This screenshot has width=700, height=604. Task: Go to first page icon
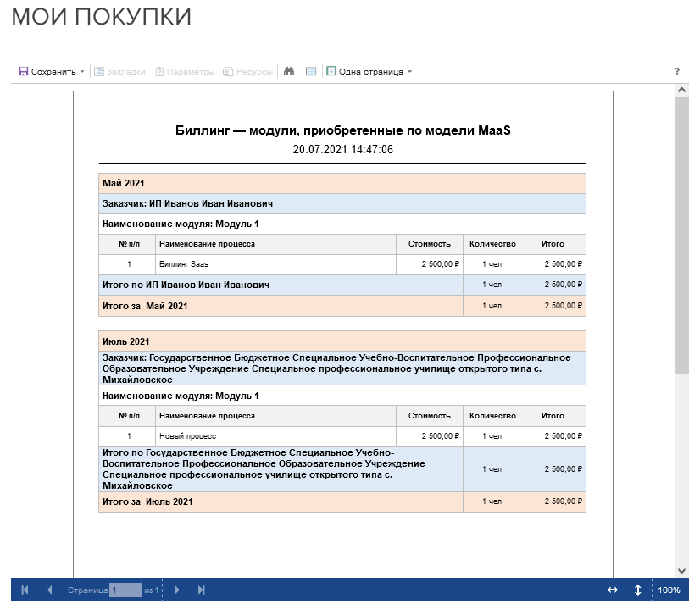coord(25,590)
